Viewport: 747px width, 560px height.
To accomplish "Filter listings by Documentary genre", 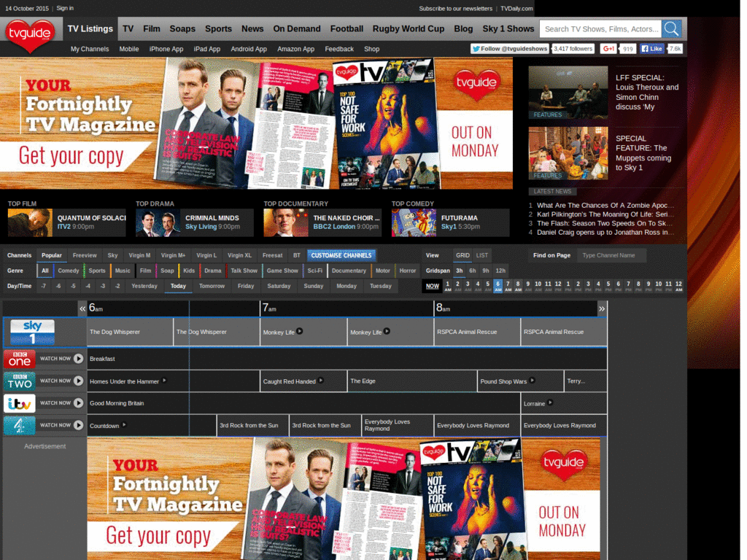I will [x=349, y=271].
